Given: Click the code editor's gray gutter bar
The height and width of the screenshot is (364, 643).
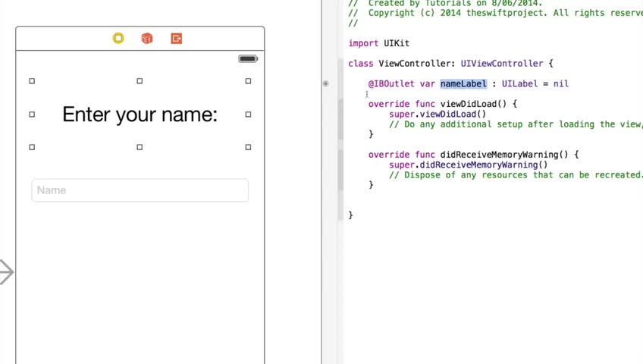Looking at the screenshot, I should (340, 140).
